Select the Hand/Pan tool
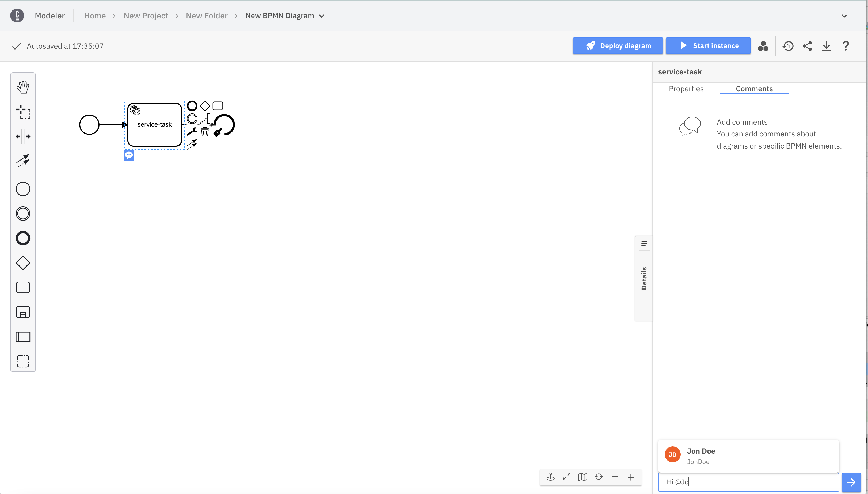 23,86
